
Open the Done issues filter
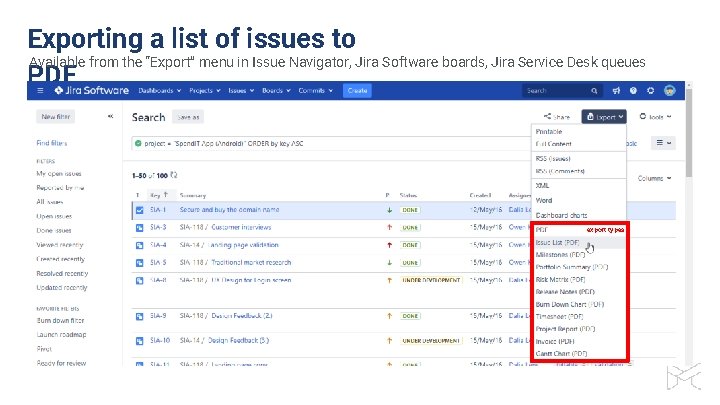(54, 231)
